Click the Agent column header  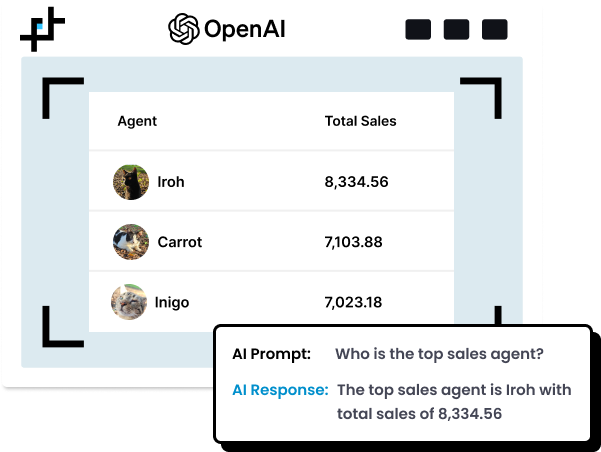click(x=137, y=121)
